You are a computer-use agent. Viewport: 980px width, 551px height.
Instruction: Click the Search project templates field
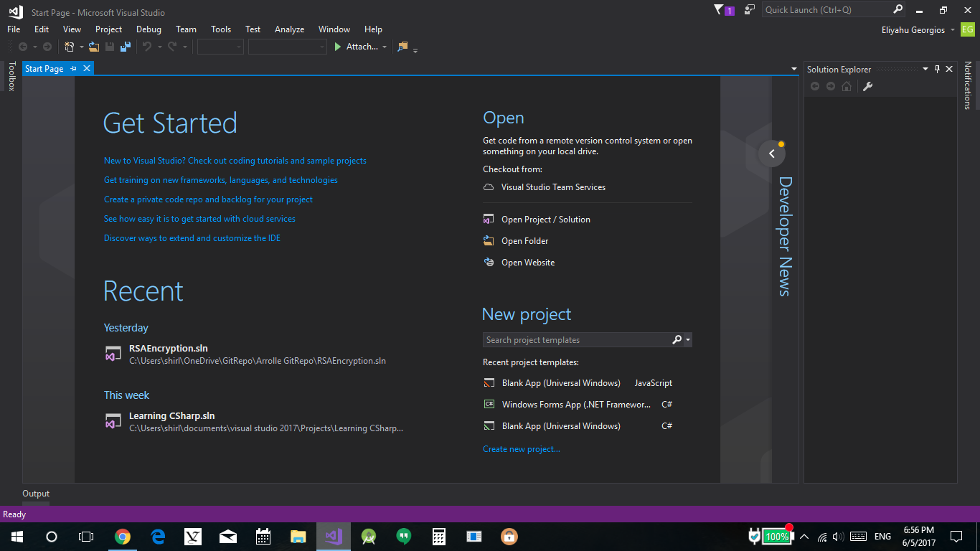pyautogui.click(x=577, y=340)
